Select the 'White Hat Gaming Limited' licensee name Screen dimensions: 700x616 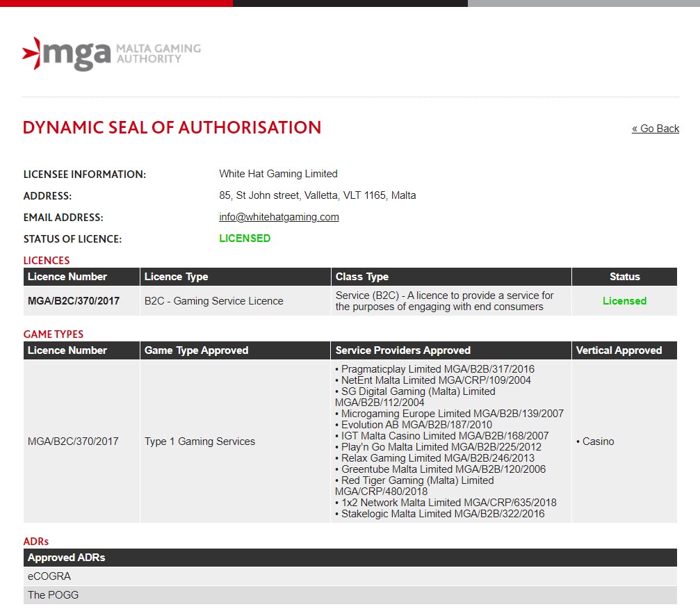click(x=278, y=174)
